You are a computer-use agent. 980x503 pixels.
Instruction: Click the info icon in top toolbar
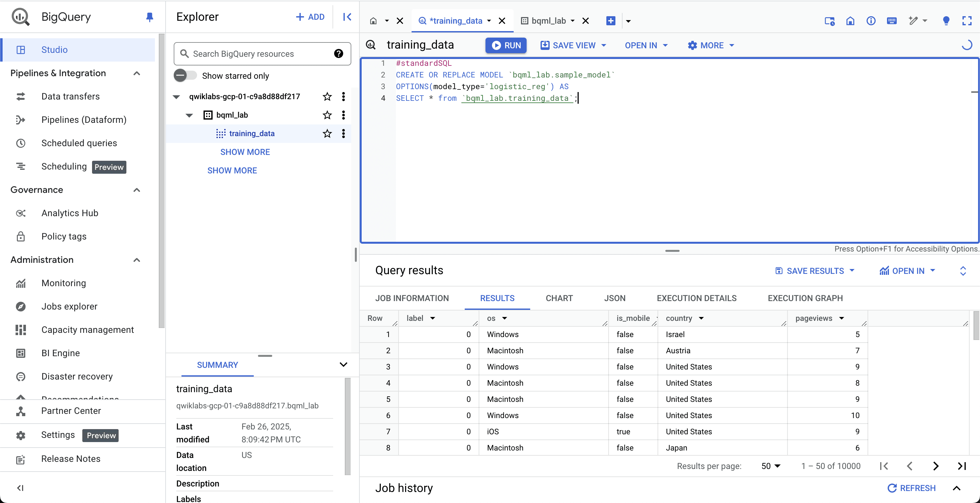click(x=871, y=21)
